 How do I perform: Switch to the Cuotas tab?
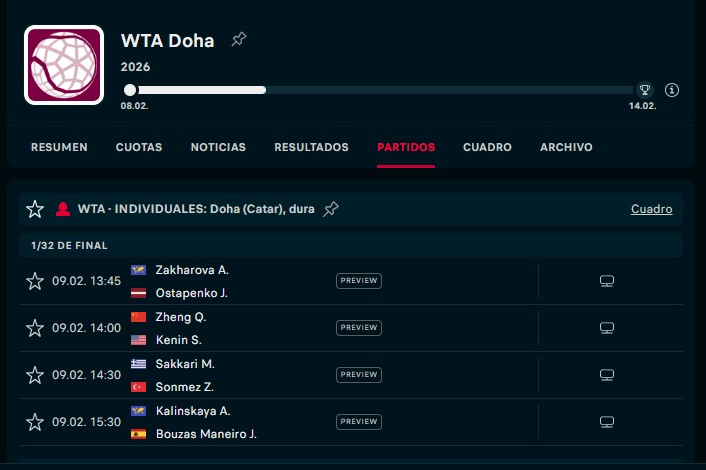click(139, 147)
